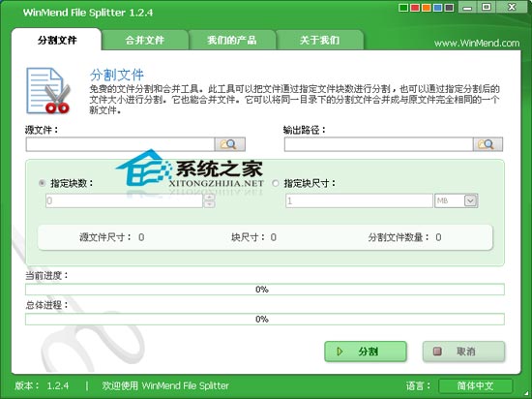Image resolution: width=532 pixels, height=399 pixels.
Task: Switch to the 分割文件 tab
Action: [57, 40]
